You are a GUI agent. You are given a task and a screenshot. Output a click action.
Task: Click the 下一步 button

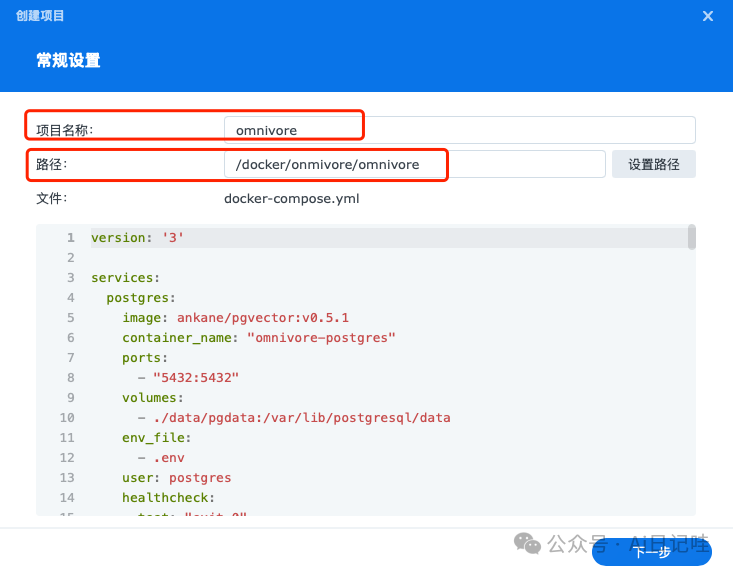point(652,552)
